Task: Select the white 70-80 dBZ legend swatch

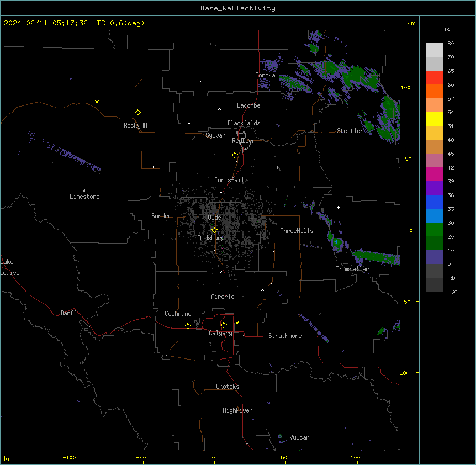Action: [434, 50]
